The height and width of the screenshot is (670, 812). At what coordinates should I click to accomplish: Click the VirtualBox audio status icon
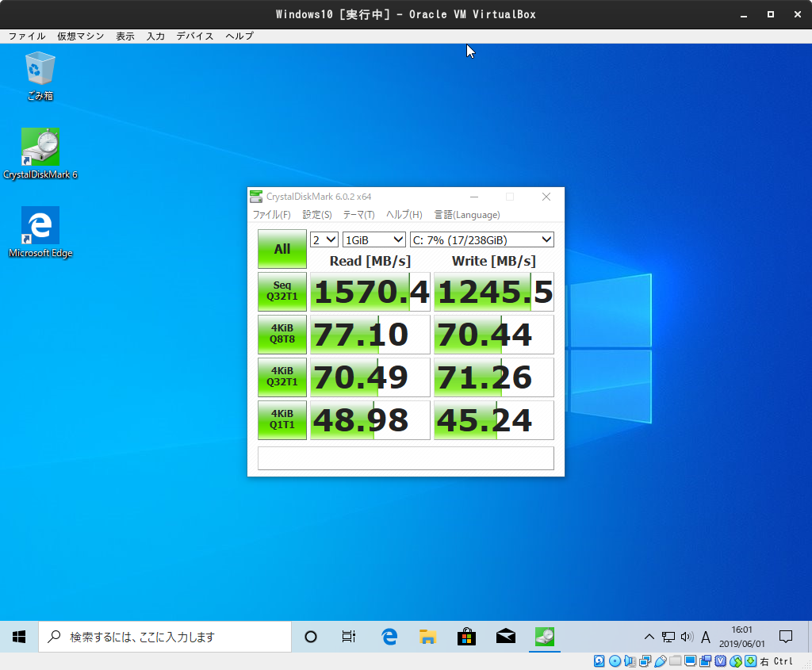[x=630, y=661]
